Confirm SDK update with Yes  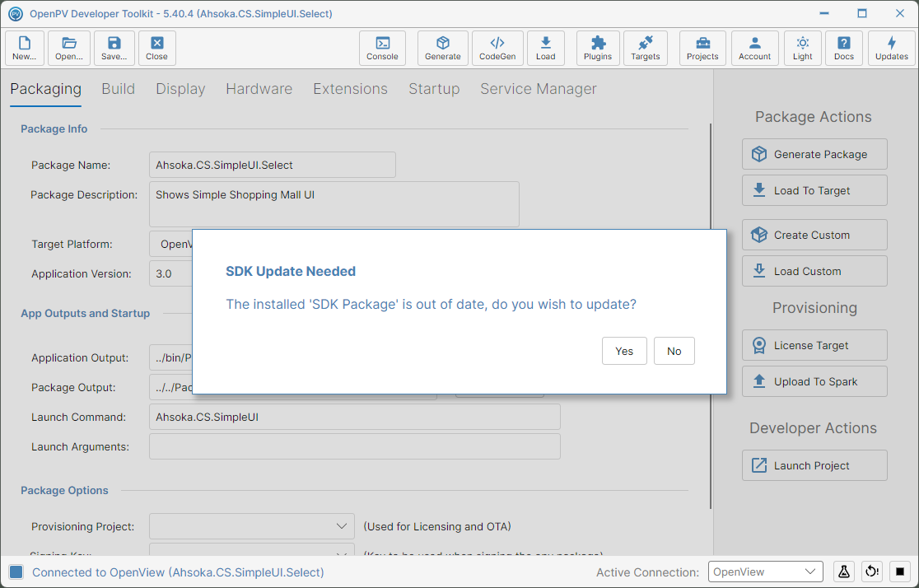(x=624, y=351)
